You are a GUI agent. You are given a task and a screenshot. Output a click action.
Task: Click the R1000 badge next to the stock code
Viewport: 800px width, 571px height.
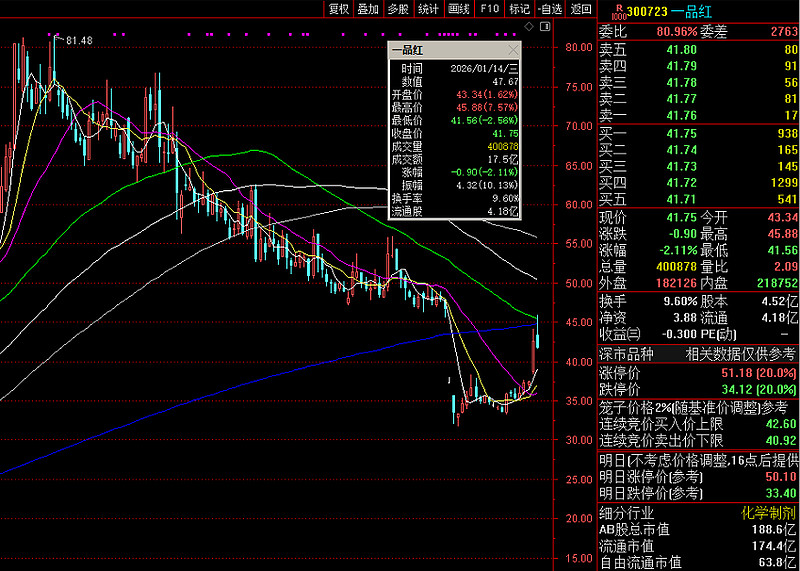621,9
